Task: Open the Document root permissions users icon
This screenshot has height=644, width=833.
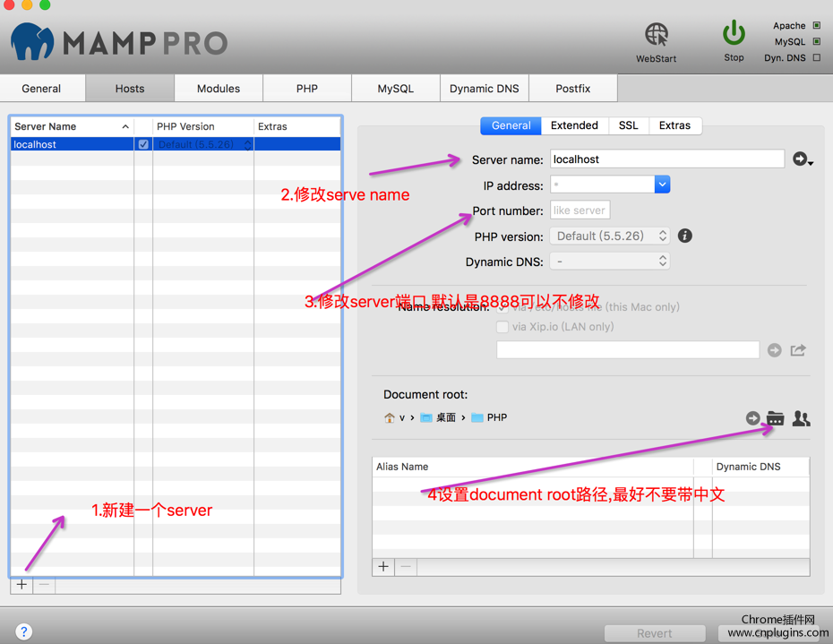Action: click(x=801, y=418)
